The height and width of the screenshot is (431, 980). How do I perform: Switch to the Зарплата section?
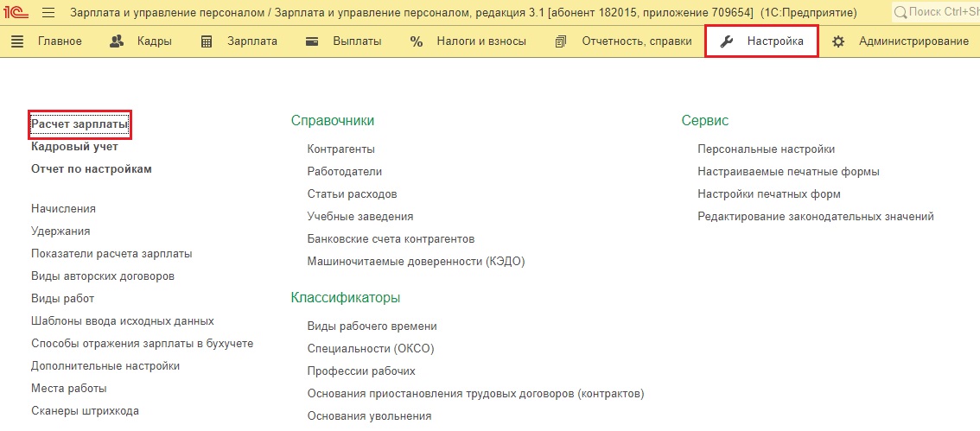(252, 41)
